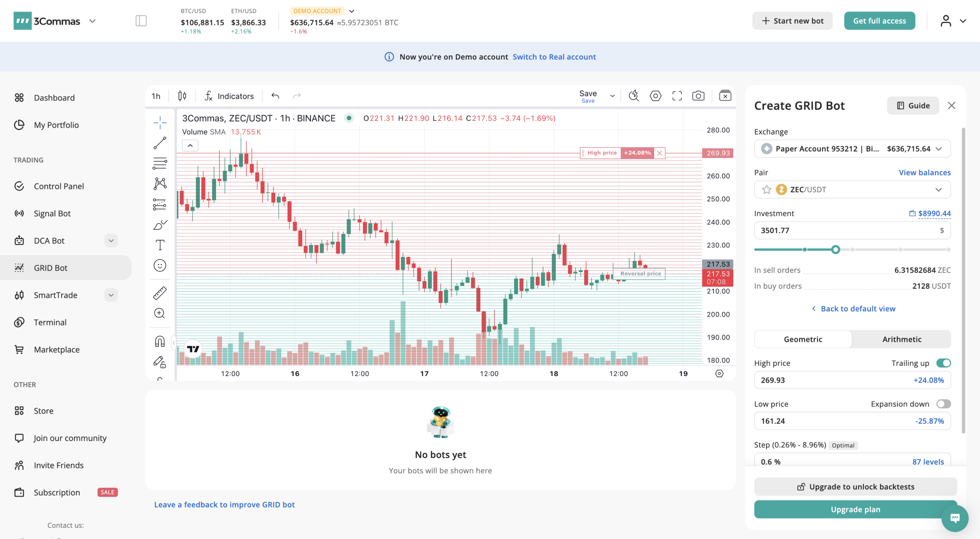Switch to the Arithmetic tab

tap(901, 339)
